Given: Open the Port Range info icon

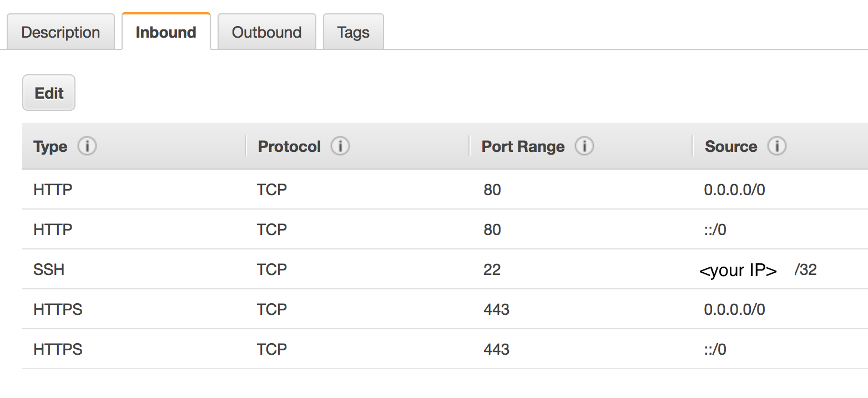Looking at the screenshot, I should tap(584, 146).
